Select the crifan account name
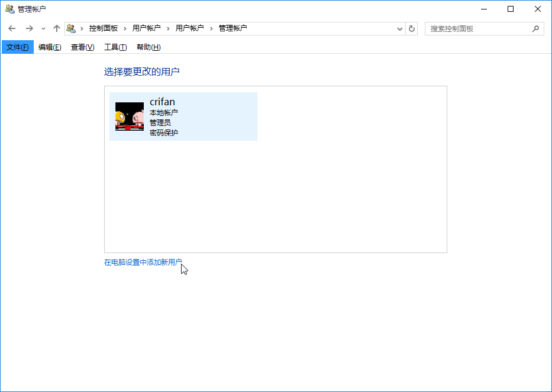Viewport: 552px width, 392px height. (162, 102)
